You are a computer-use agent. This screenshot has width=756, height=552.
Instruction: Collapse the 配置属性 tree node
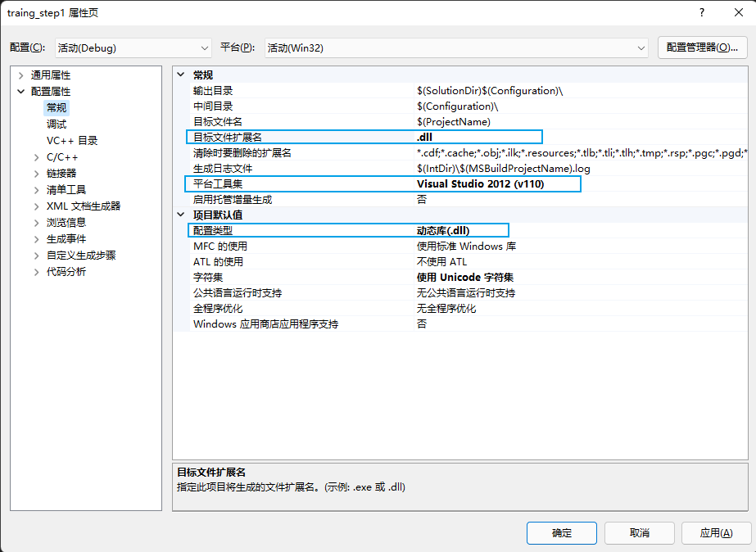point(20,91)
